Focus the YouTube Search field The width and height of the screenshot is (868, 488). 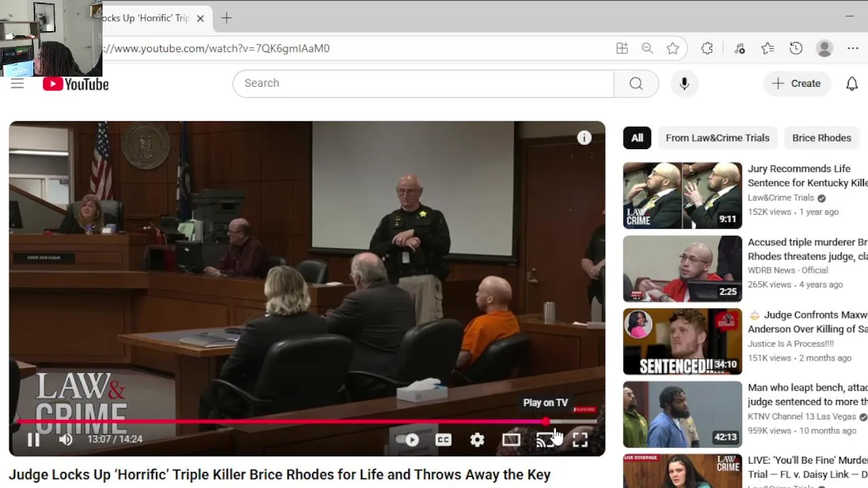point(423,83)
